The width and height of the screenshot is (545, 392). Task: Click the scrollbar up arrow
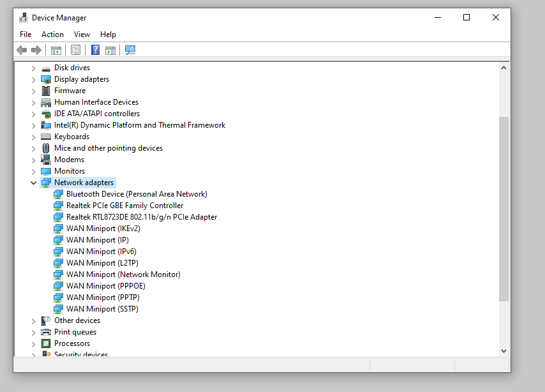[x=504, y=68]
